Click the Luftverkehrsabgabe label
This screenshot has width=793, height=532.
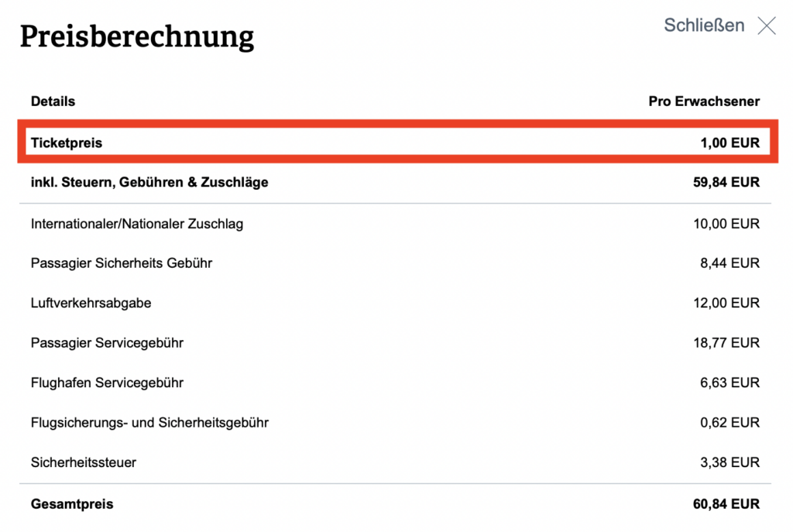91,303
